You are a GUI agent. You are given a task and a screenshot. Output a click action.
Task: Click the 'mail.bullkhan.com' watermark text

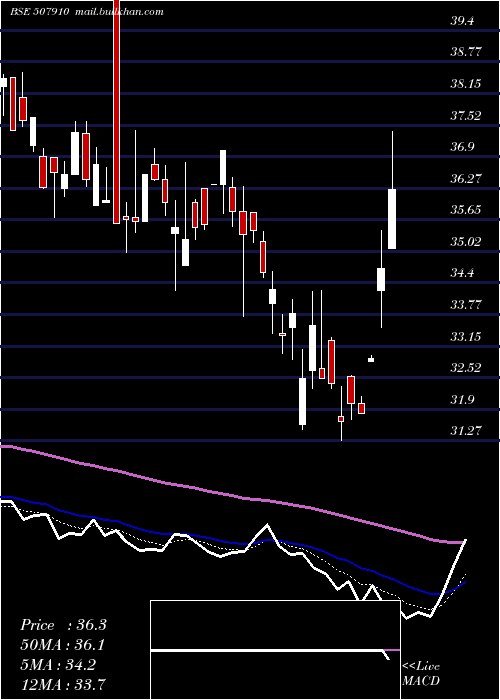click(119, 12)
